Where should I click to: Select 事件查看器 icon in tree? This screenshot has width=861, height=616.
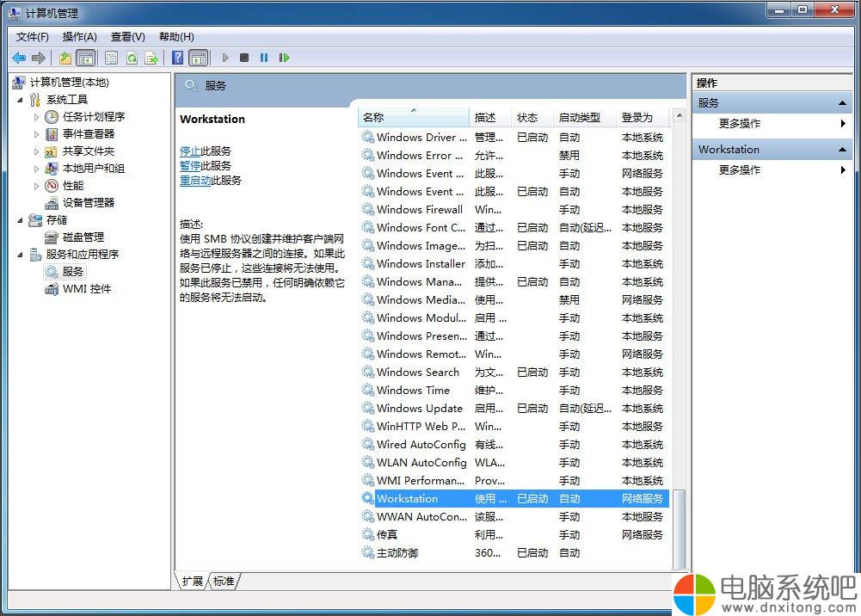(52, 134)
